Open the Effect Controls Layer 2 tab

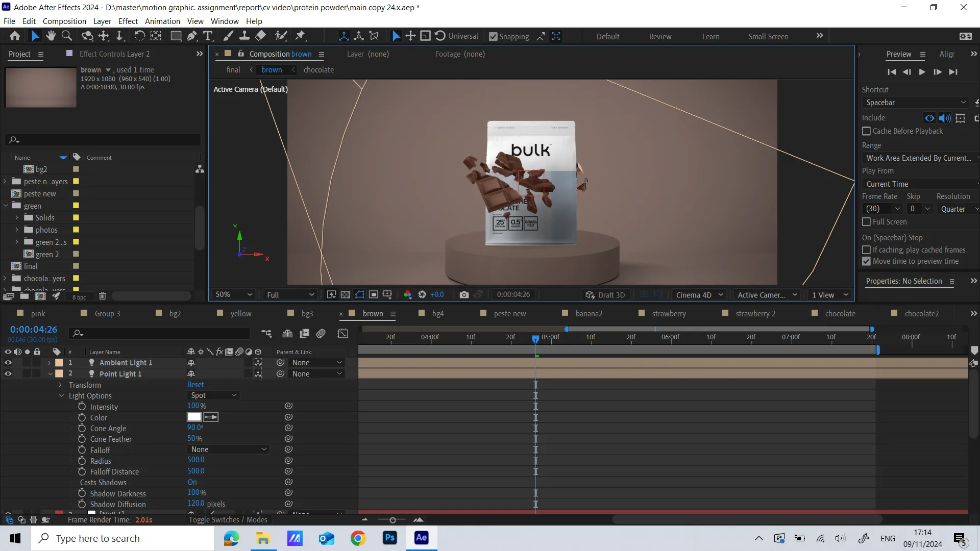click(114, 54)
